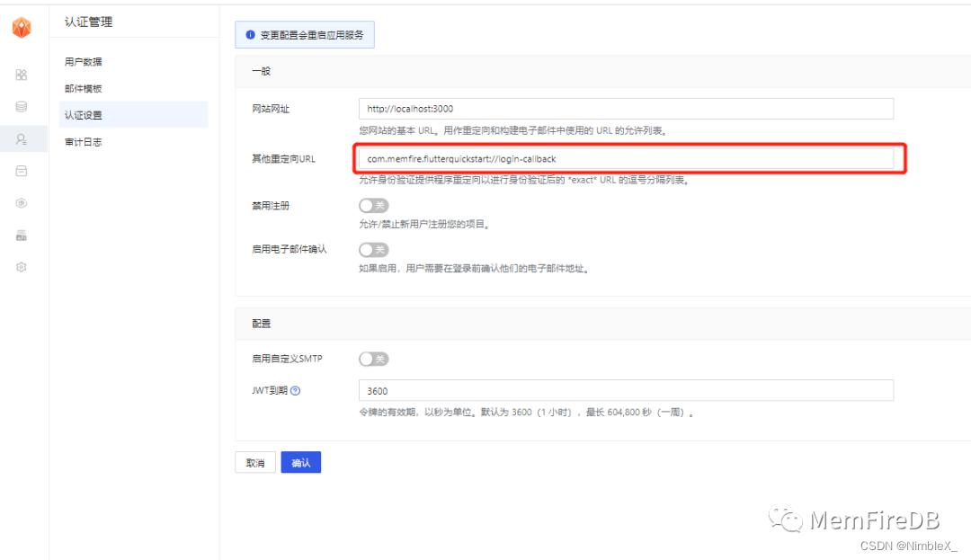Click the 一般 section header
This screenshot has width=971, height=560.
(x=262, y=71)
